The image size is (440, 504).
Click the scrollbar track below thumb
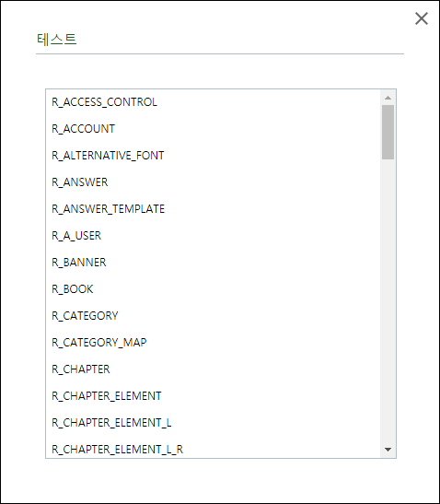(x=388, y=300)
